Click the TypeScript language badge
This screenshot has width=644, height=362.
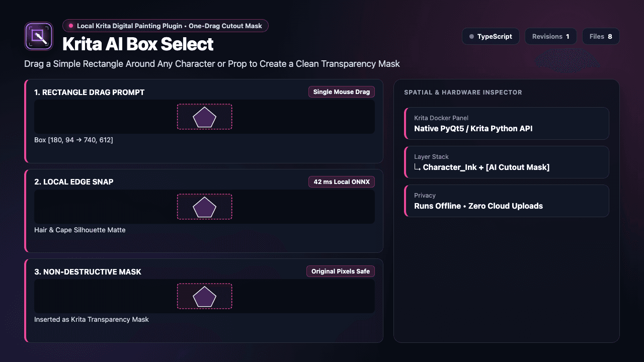pos(491,36)
